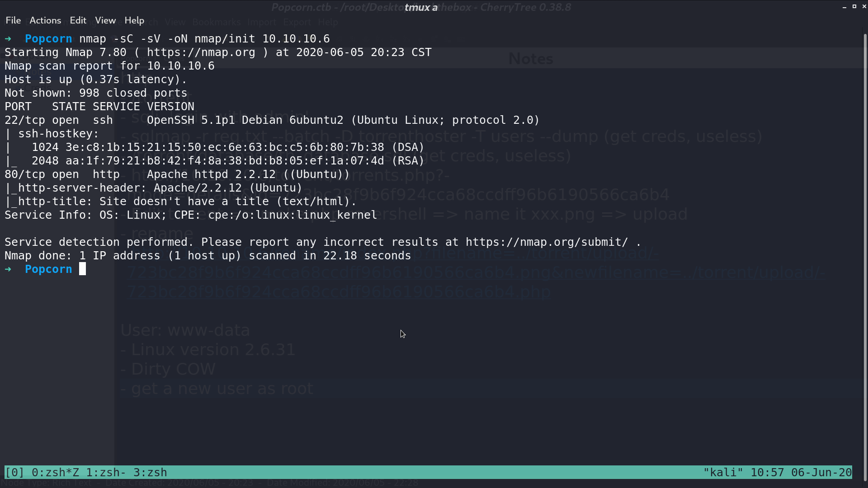Open the Help menu
The image size is (868, 488).
pos(134,20)
